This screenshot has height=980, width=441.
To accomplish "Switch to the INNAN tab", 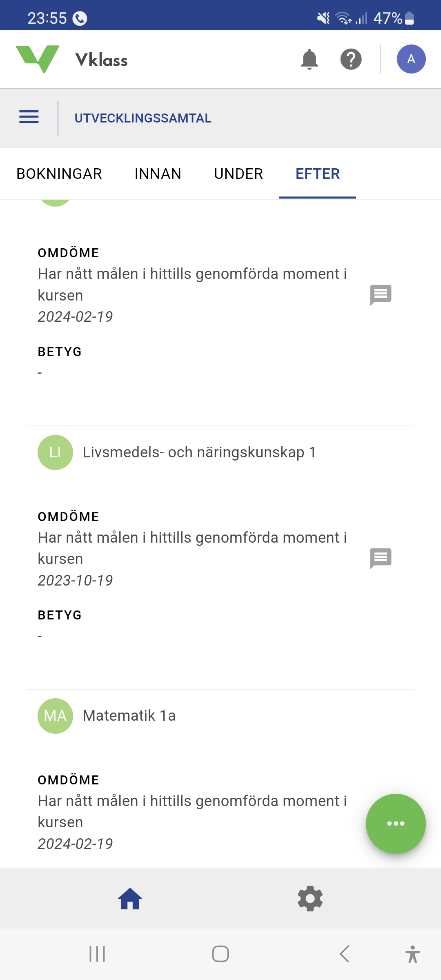I will click(158, 174).
